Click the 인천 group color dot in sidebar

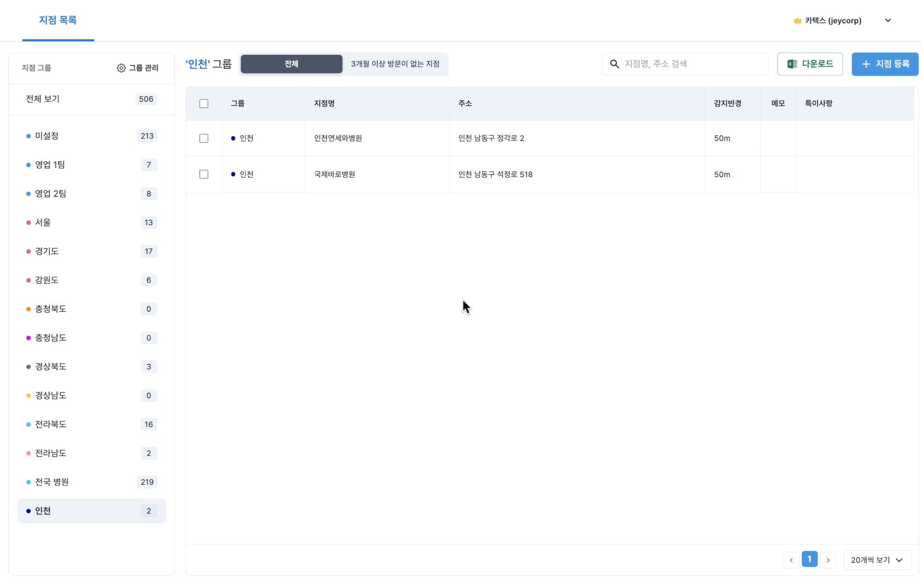pyautogui.click(x=29, y=511)
